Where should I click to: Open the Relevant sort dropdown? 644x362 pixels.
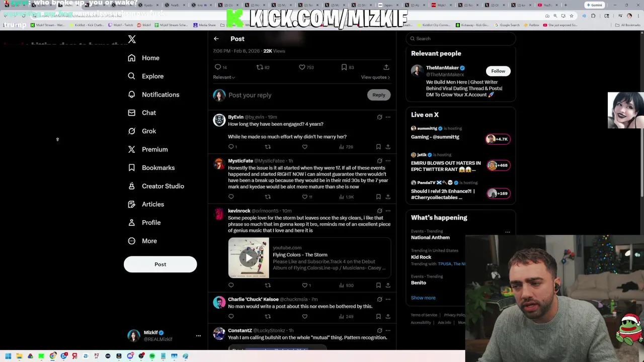224,77
